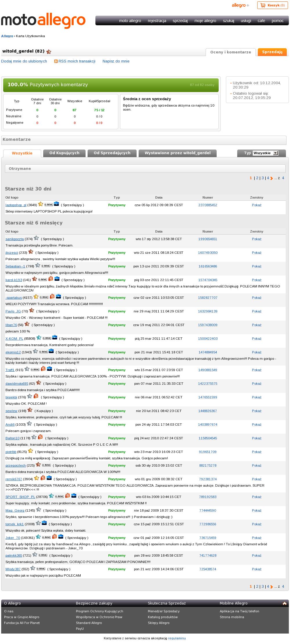Click the 'o mnie' badge beside X-KOM_PL
This screenshot has width=290, height=644.
(x=47, y=338)
